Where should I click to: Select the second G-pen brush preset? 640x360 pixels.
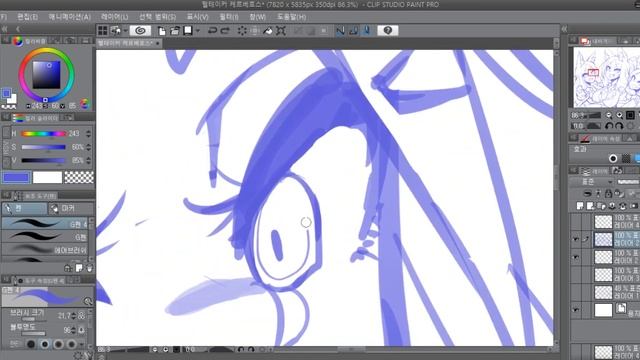(45, 236)
